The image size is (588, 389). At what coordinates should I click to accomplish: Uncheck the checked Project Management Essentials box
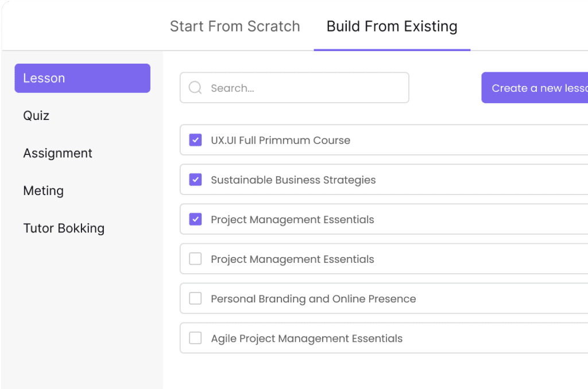tap(195, 219)
